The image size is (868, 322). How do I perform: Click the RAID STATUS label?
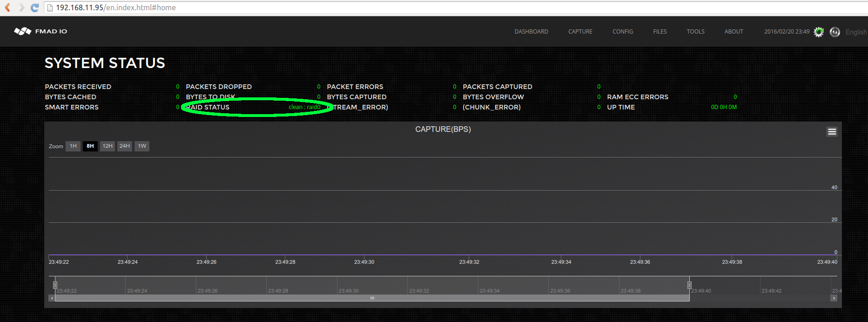208,107
